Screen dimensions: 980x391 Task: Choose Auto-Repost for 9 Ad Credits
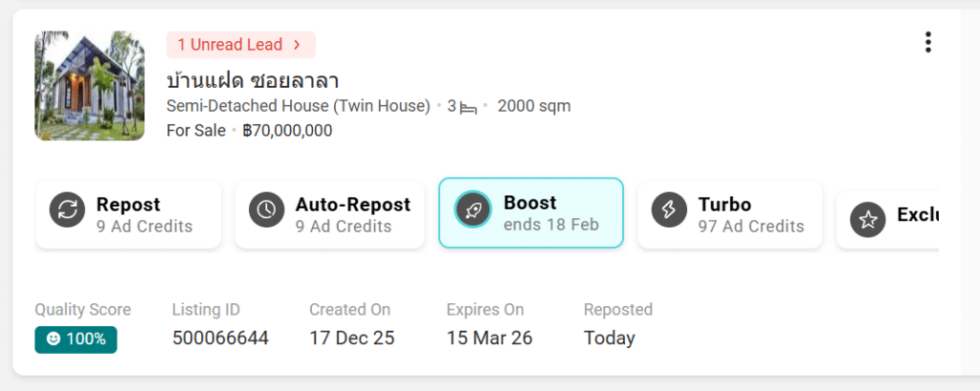point(330,215)
